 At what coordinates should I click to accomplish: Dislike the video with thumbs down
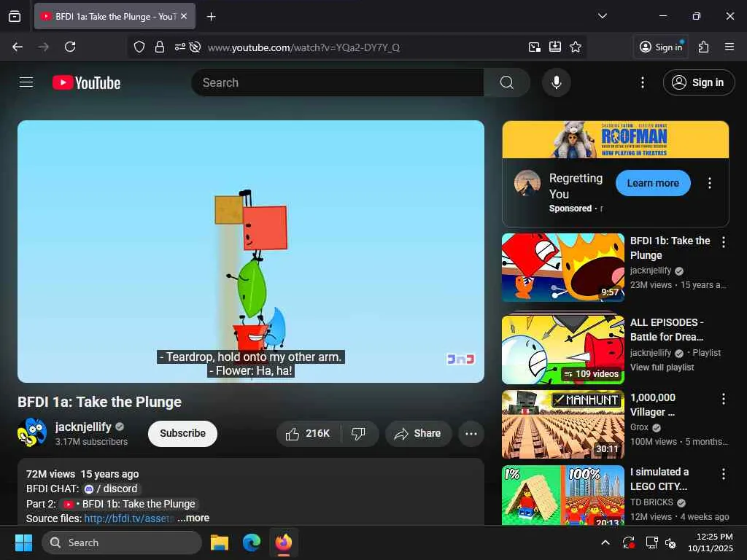click(x=357, y=434)
